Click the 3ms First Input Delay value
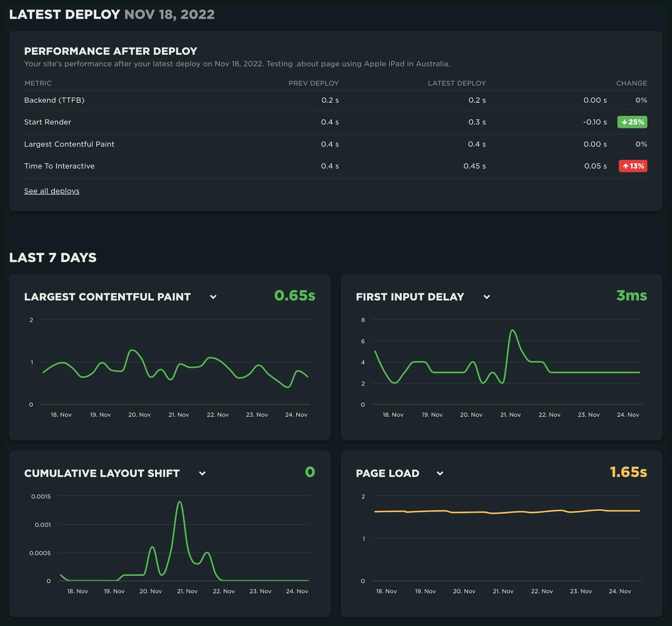The width and height of the screenshot is (672, 626). click(x=631, y=295)
